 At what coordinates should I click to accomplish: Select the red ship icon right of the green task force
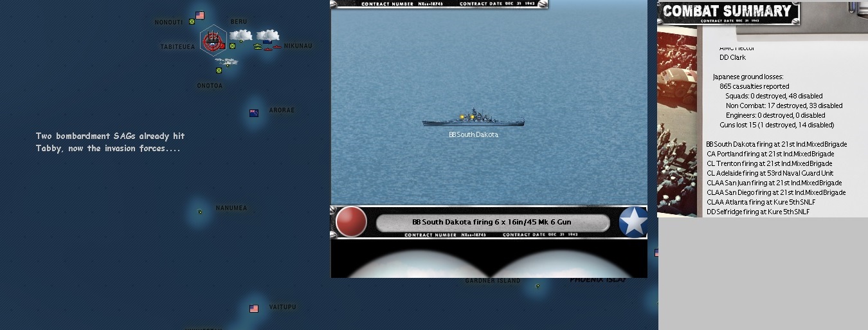(268, 49)
